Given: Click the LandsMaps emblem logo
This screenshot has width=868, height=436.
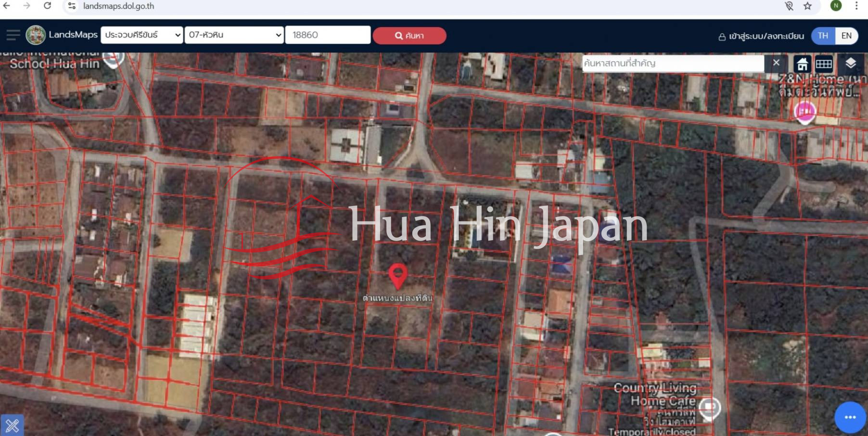Looking at the screenshot, I should click(36, 35).
